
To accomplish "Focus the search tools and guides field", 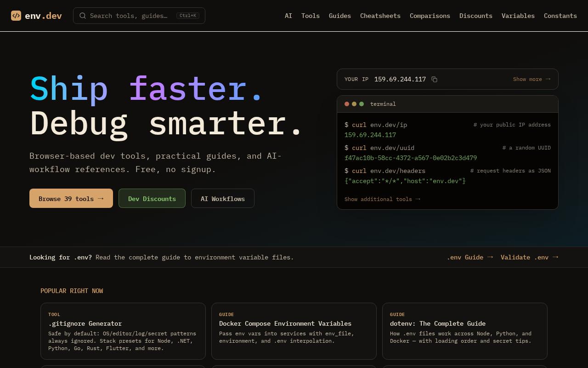I will point(131,16).
